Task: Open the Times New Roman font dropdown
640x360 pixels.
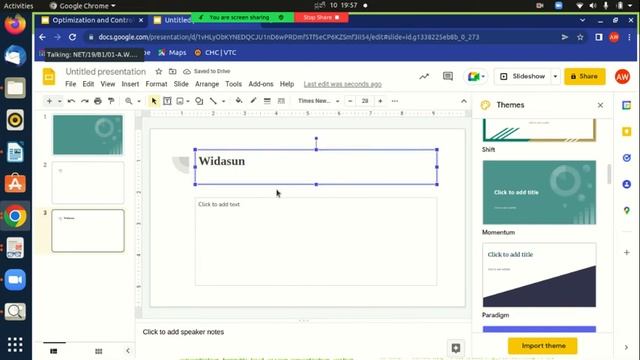Action: [x=318, y=101]
